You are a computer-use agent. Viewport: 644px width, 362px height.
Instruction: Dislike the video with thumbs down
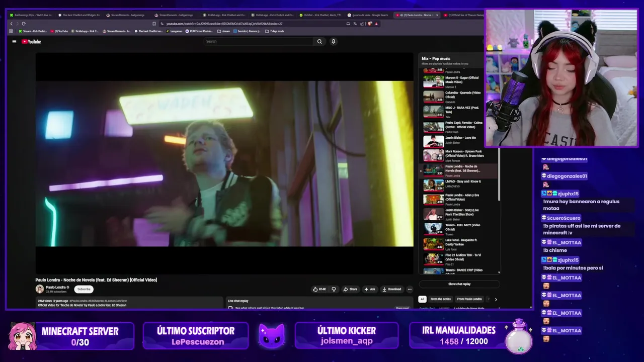pyautogui.click(x=334, y=289)
